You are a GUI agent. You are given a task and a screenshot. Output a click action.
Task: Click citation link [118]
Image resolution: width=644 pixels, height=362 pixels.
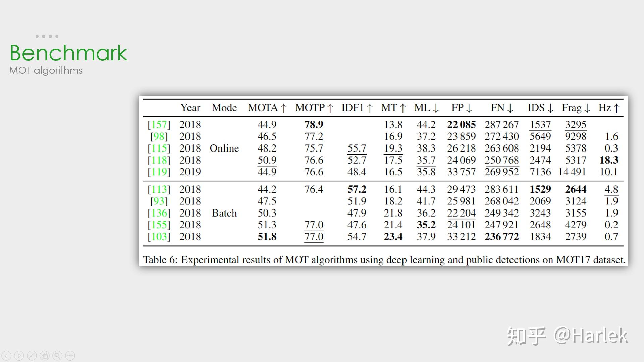[x=159, y=160]
